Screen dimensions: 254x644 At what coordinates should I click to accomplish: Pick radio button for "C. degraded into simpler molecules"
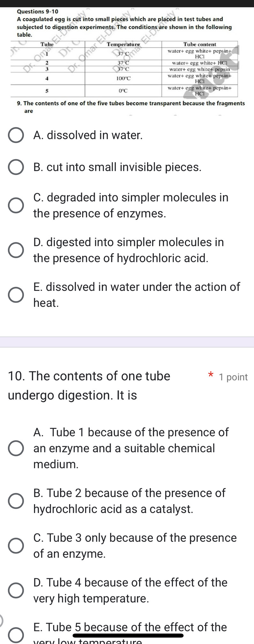tap(16, 205)
